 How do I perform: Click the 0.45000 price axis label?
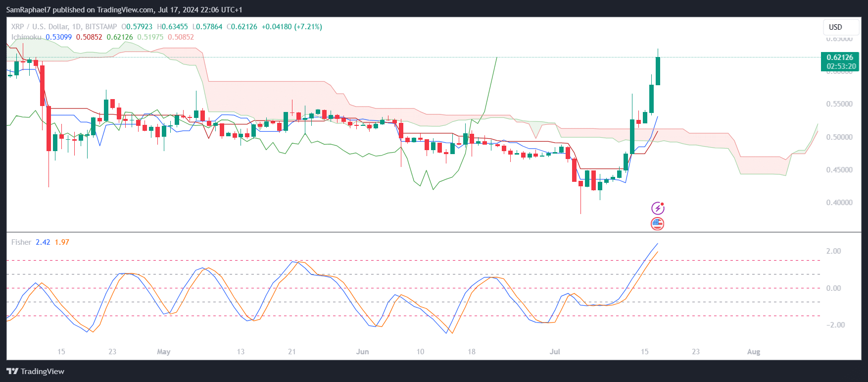click(839, 169)
